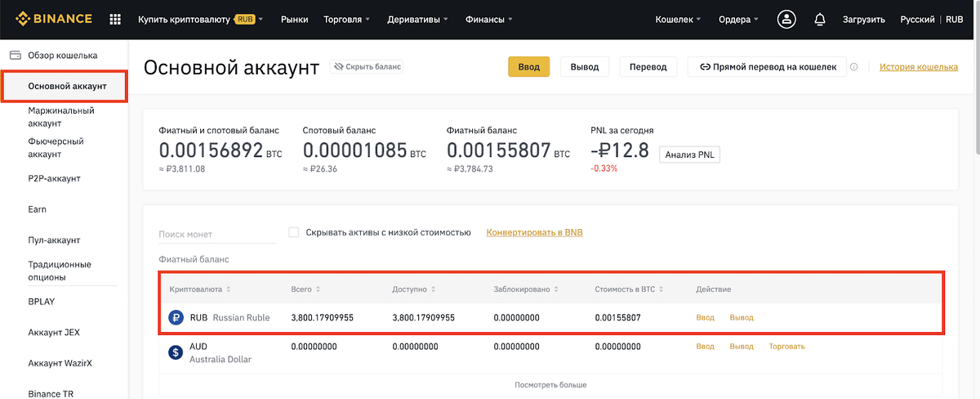Click the RUB ruble coin icon
Screen dimensions: 980x399
(x=176, y=317)
